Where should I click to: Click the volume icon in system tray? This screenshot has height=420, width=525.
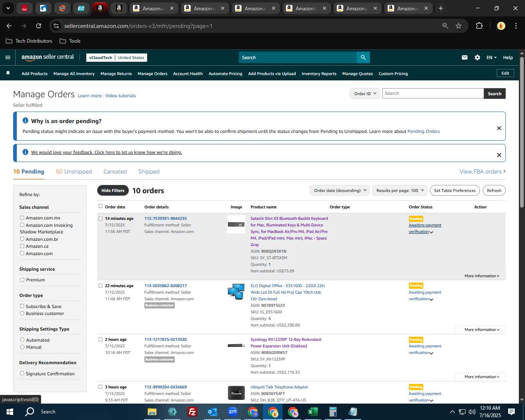[472, 412]
